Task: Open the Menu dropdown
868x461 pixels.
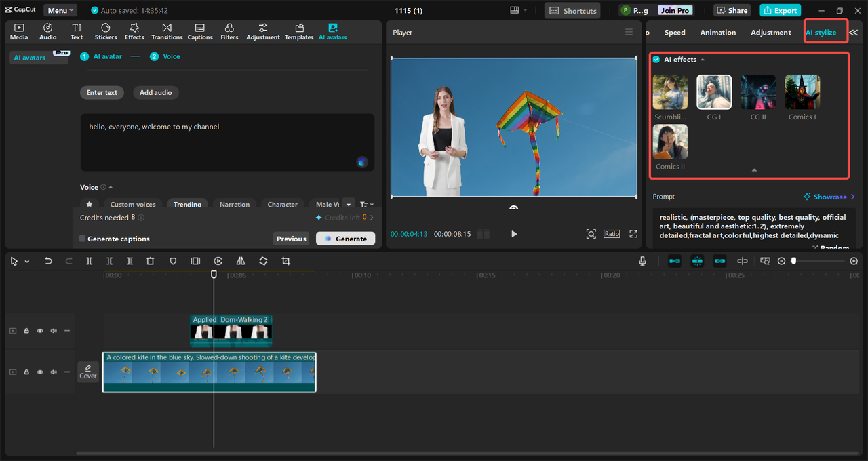Action: [x=60, y=10]
